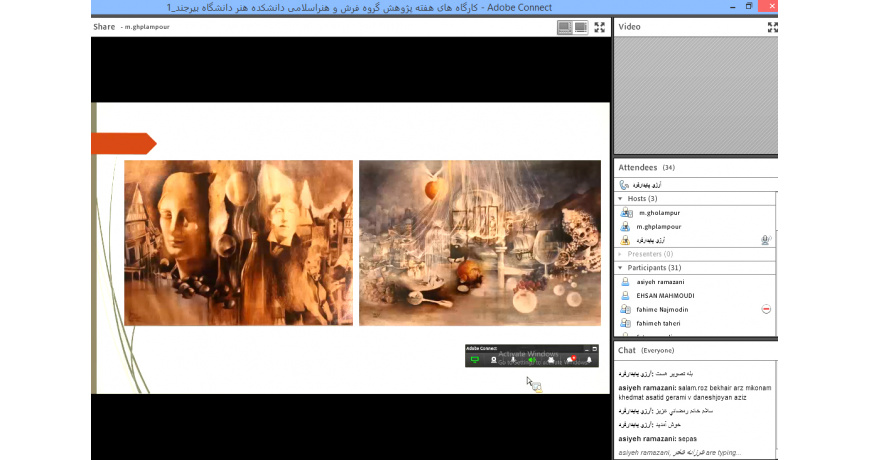Toggle fullscreen on the Video pod

click(x=772, y=27)
